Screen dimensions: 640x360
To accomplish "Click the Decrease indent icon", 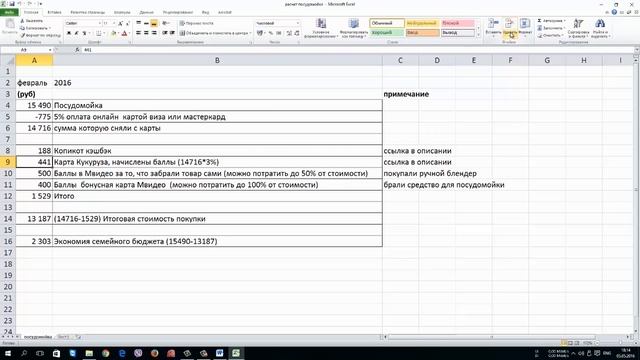I will (164, 33).
